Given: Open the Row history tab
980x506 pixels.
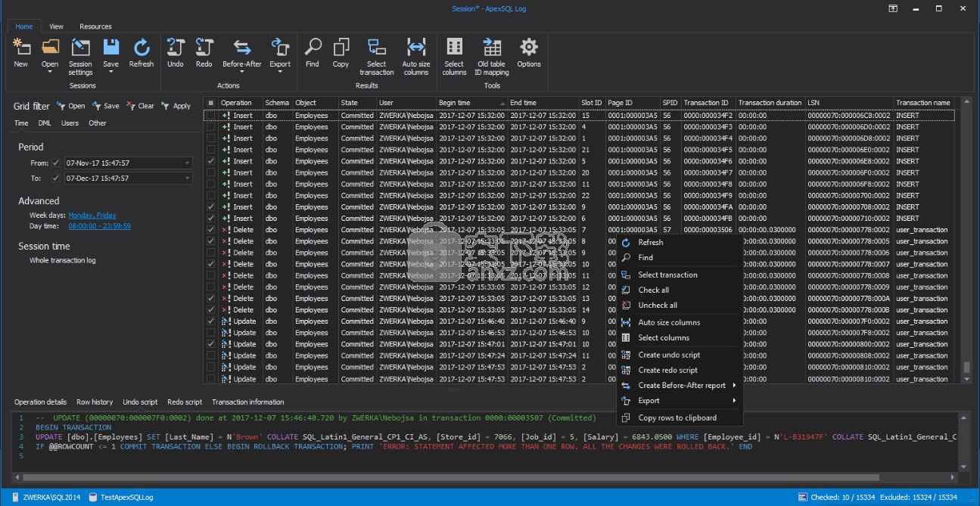Looking at the screenshot, I should [x=95, y=402].
